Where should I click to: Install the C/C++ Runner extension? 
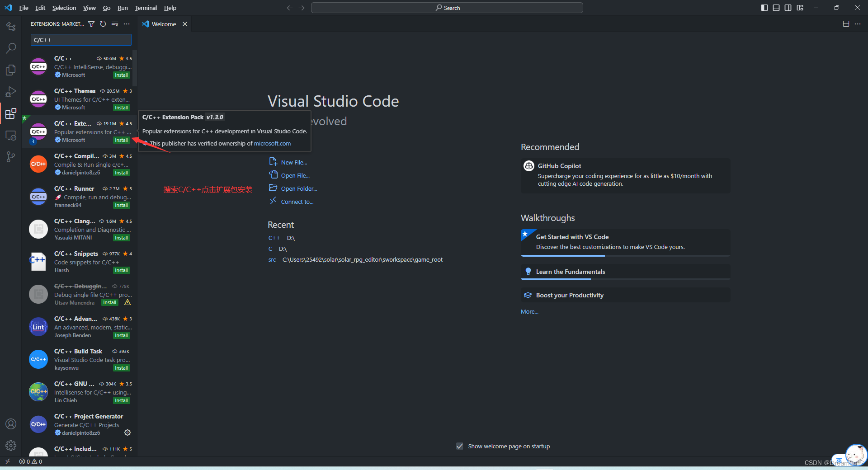(x=121, y=205)
